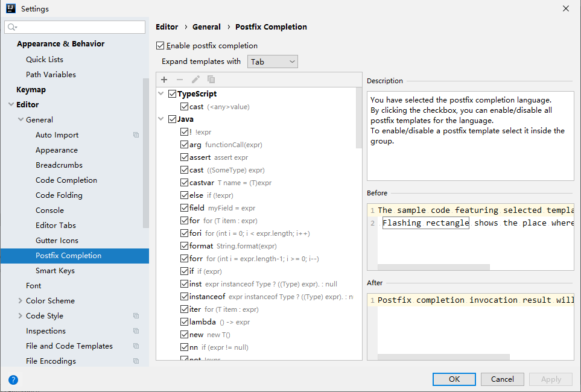Expand the Code Style node
The width and height of the screenshot is (581, 392).
21,315
